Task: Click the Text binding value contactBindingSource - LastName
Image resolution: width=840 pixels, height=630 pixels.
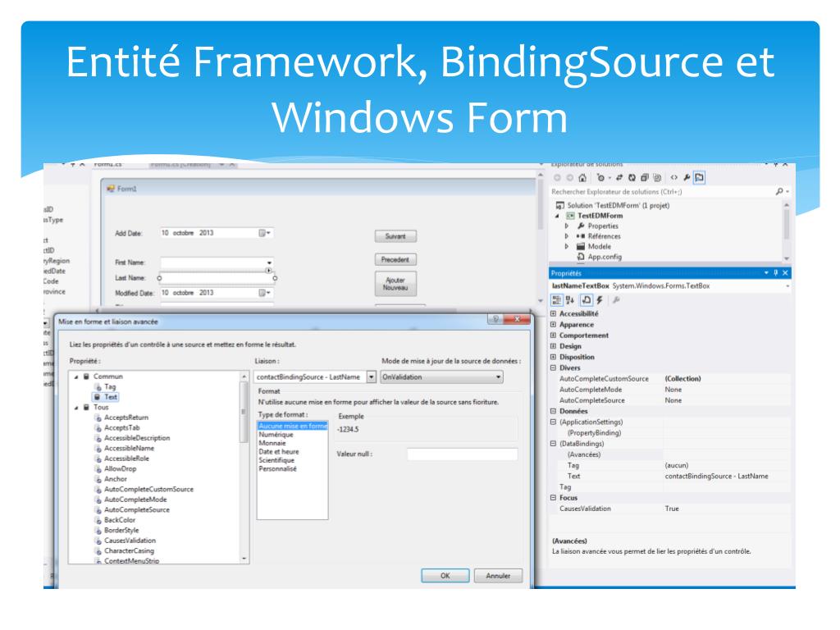Action: tap(716, 477)
